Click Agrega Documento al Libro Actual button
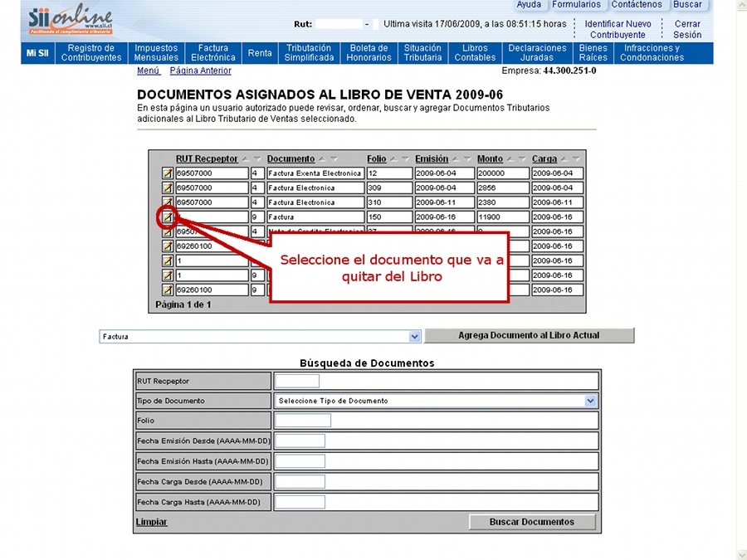 coord(529,336)
